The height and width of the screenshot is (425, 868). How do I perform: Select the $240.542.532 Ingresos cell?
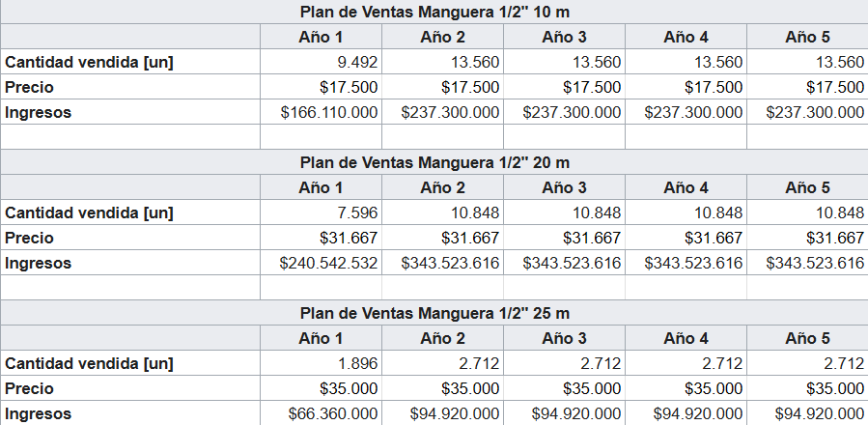point(322,263)
